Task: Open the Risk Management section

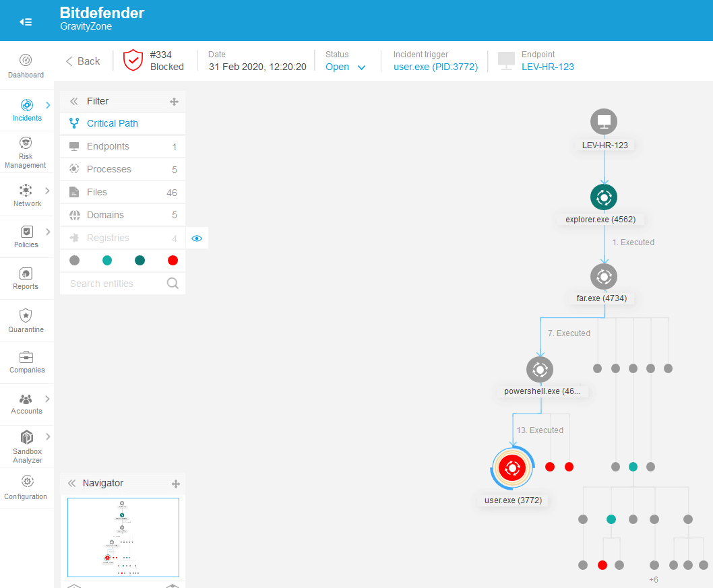Action: (x=26, y=152)
